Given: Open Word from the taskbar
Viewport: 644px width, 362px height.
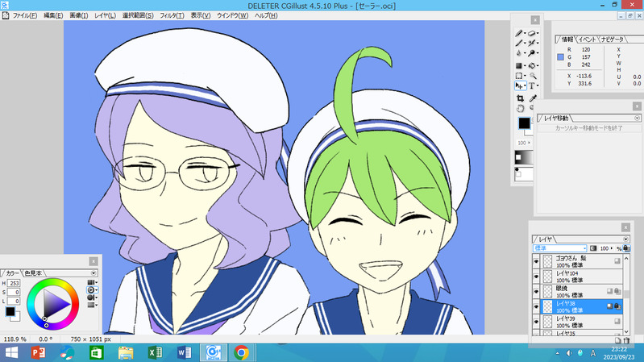Looking at the screenshot, I should tap(184, 352).
